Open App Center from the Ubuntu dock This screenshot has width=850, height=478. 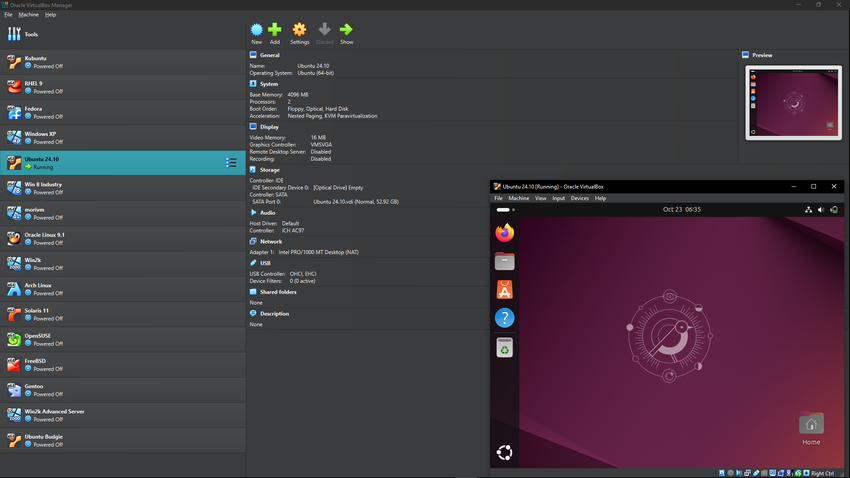click(x=504, y=289)
